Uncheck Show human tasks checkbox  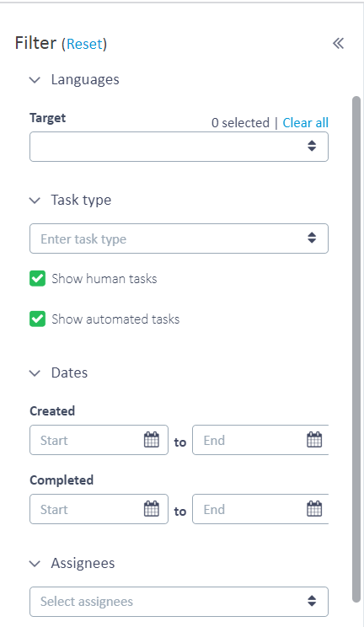38,278
